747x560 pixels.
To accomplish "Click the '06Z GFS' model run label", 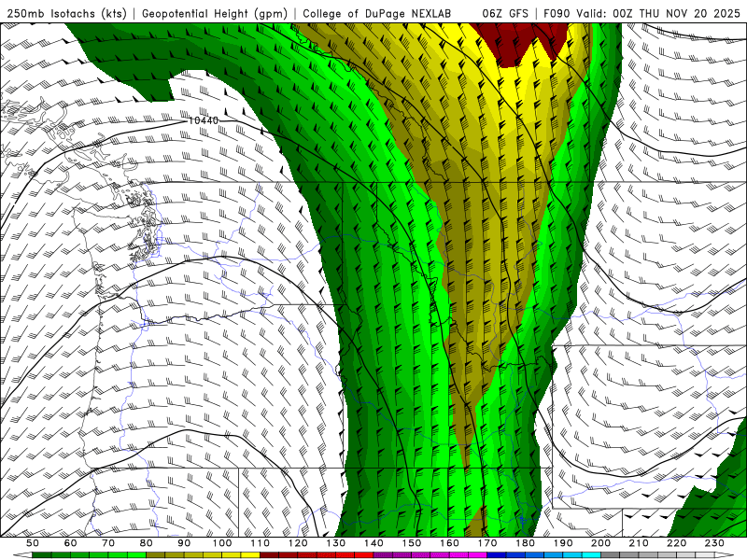I will (x=505, y=13).
